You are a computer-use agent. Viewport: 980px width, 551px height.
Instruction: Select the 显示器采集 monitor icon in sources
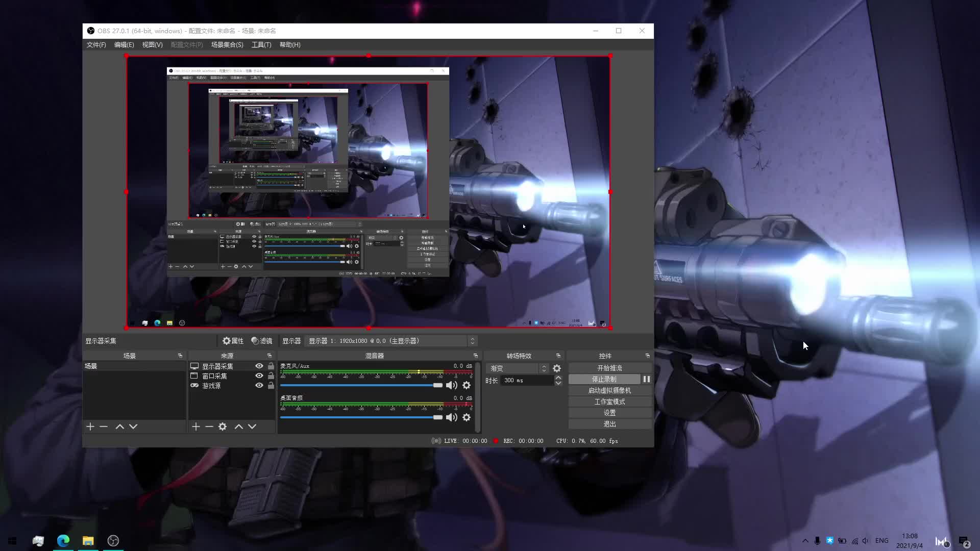[x=194, y=366]
